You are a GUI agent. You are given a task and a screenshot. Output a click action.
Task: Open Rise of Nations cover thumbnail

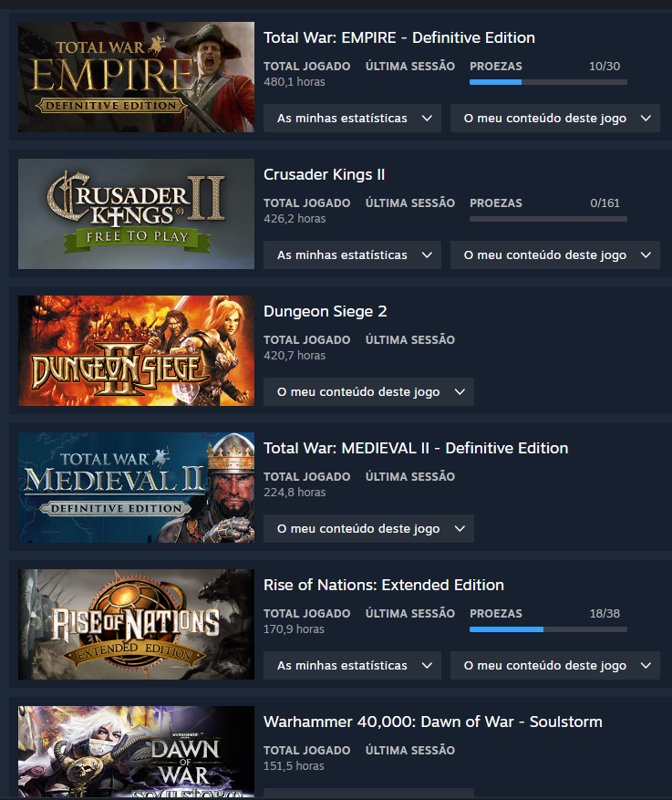pyautogui.click(x=136, y=624)
